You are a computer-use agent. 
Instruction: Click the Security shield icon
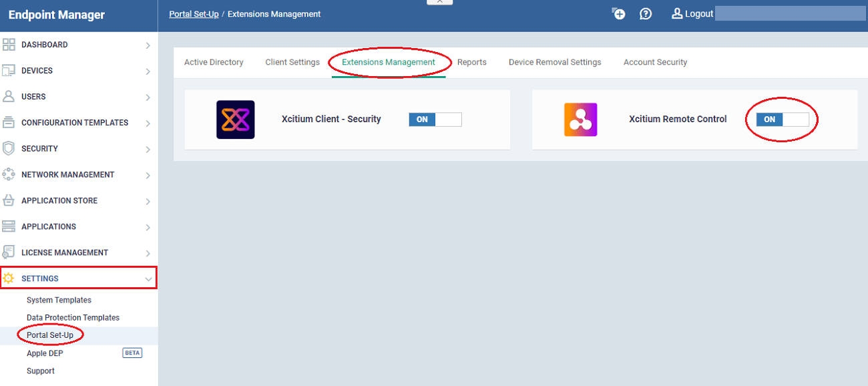tap(9, 148)
